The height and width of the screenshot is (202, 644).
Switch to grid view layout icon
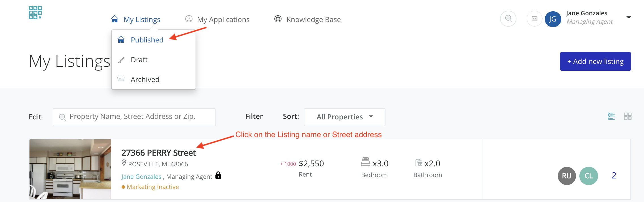pyautogui.click(x=628, y=116)
